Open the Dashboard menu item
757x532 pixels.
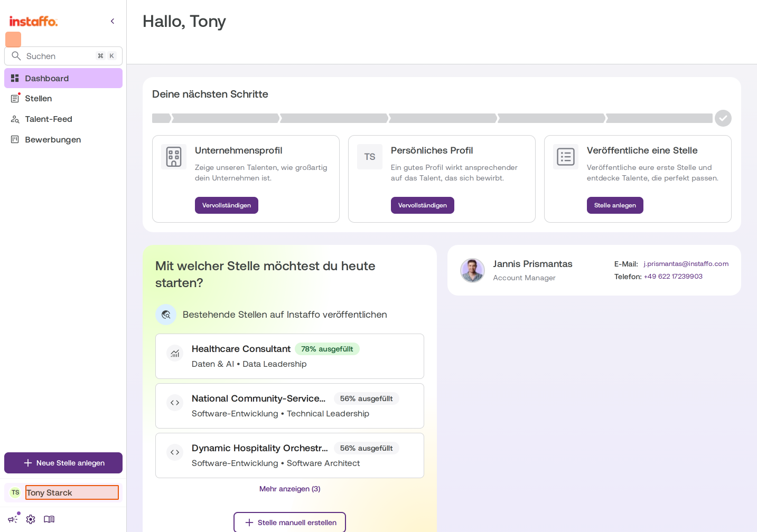[x=63, y=78]
